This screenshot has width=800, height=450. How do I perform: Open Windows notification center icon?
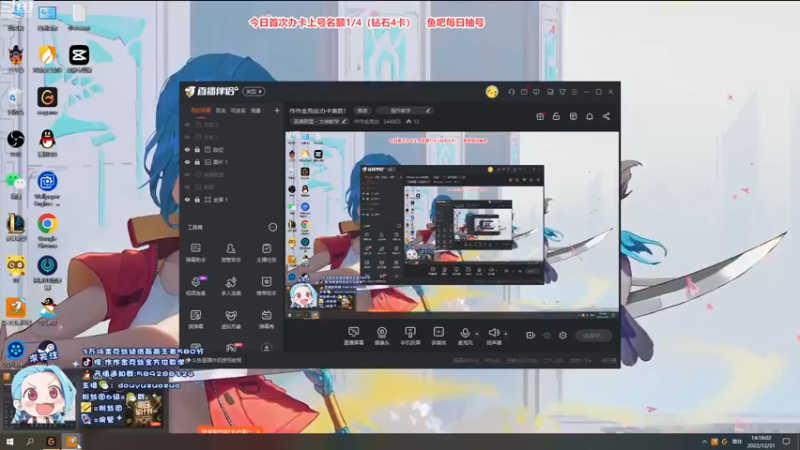(786, 441)
